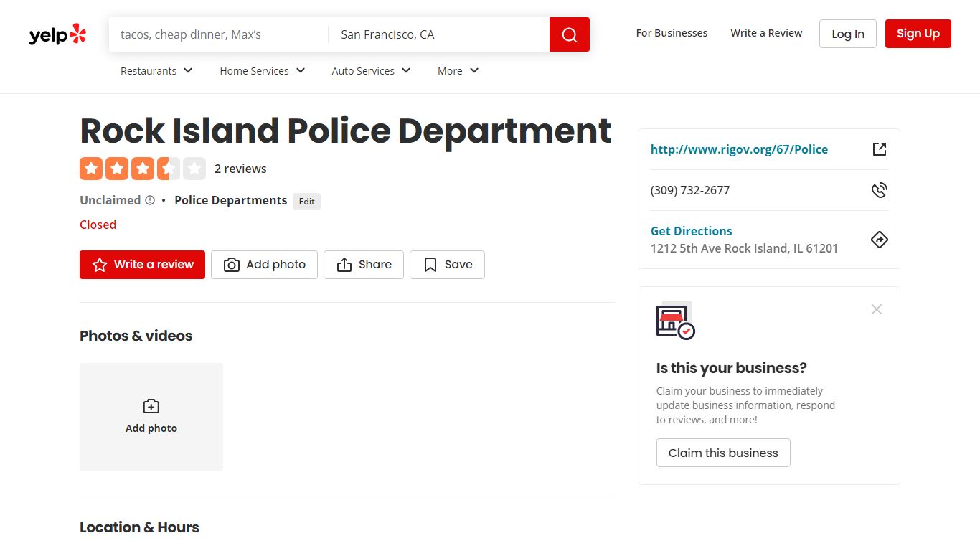Image resolution: width=980 pixels, height=551 pixels.
Task: Click the Photos & videos heading
Action: (136, 336)
